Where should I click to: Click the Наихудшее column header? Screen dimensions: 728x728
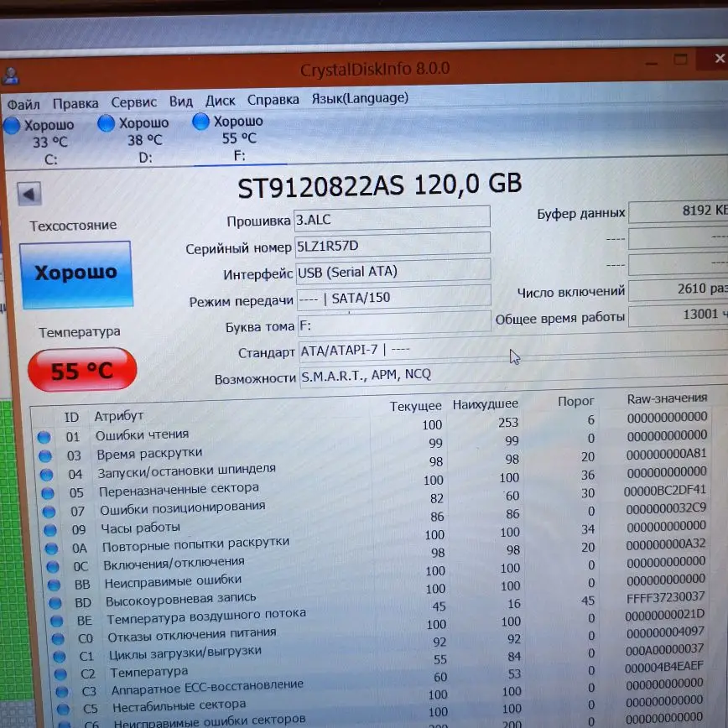click(485, 404)
